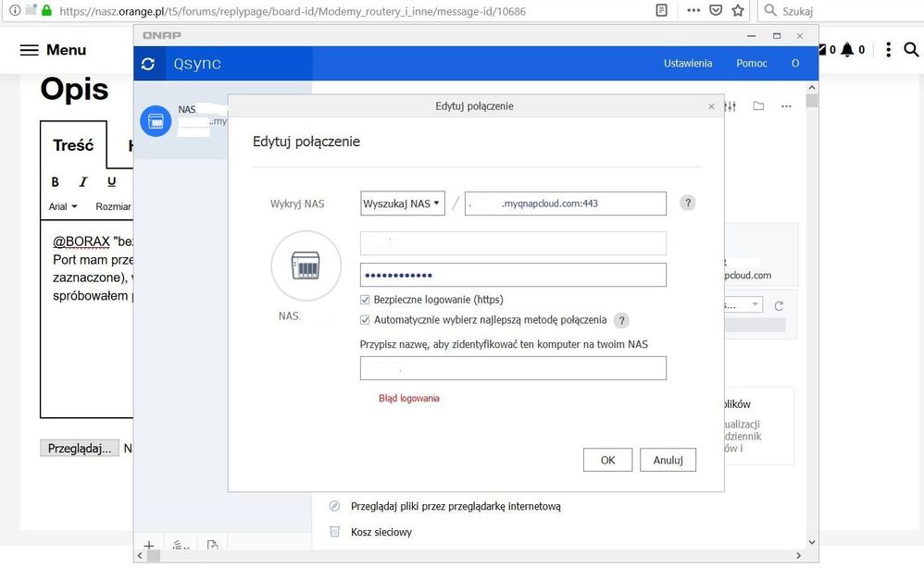The height and width of the screenshot is (568, 924).
Task: Click help icon beside automatic connection option
Action: (622, 320)
